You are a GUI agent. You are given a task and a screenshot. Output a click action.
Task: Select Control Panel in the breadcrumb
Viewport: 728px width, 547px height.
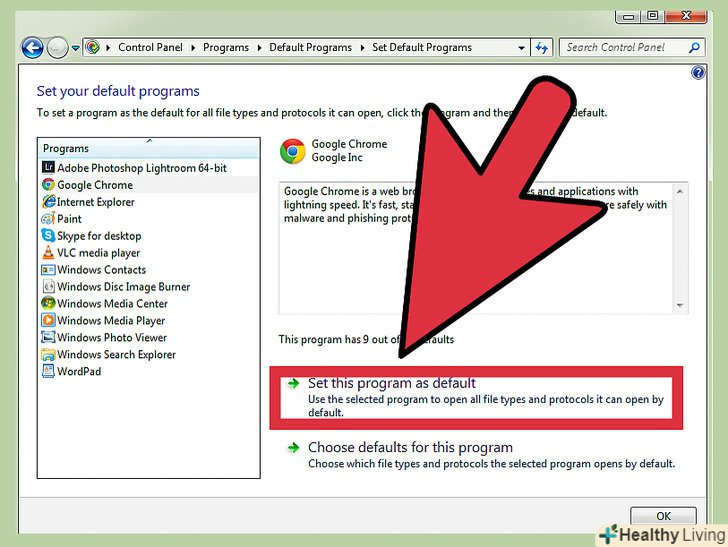[150, 47]
